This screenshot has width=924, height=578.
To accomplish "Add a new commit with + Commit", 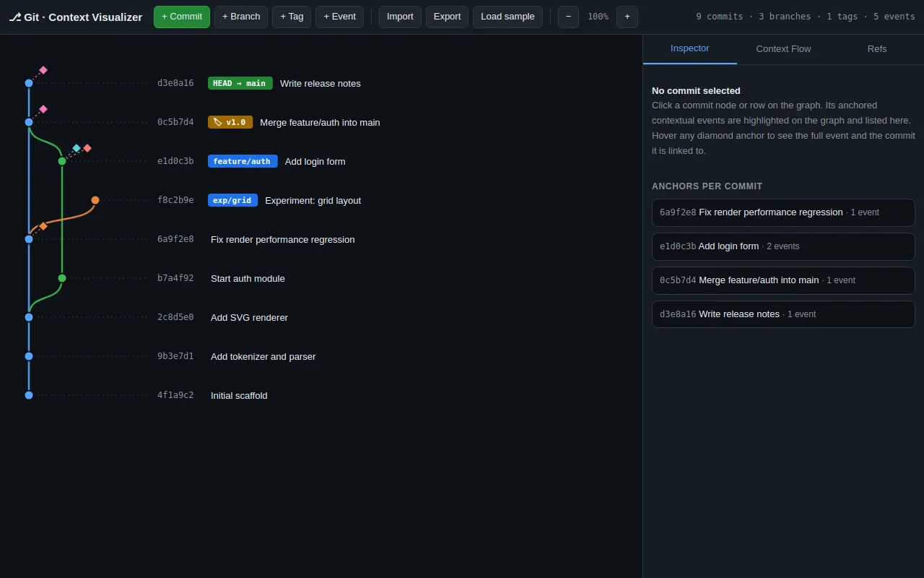I will point(182,17).
